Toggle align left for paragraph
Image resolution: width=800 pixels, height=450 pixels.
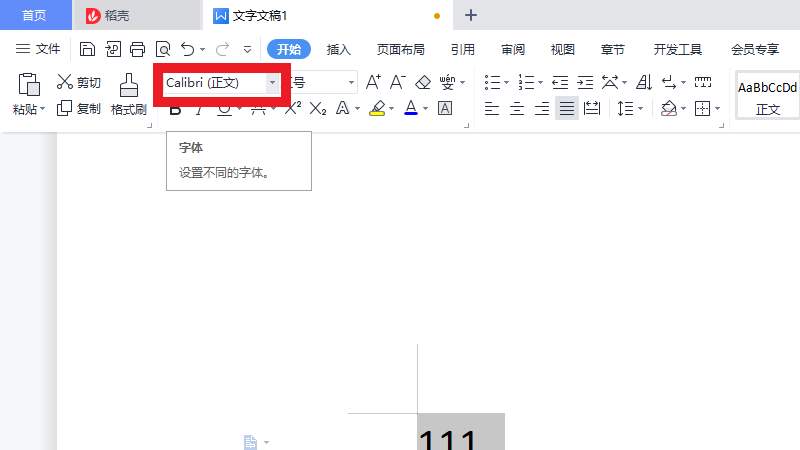(x=491, y=108)
